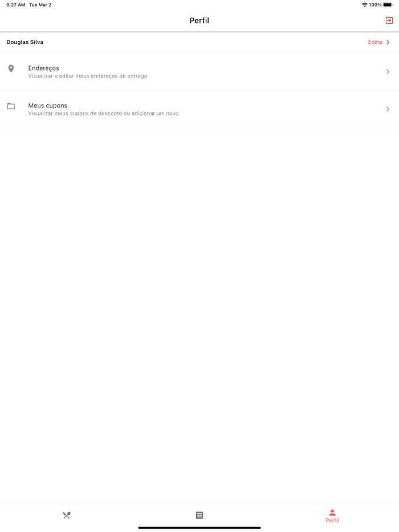
Task: Click the location pin icon beside Endereços
Action: click(x=11, y=68)
